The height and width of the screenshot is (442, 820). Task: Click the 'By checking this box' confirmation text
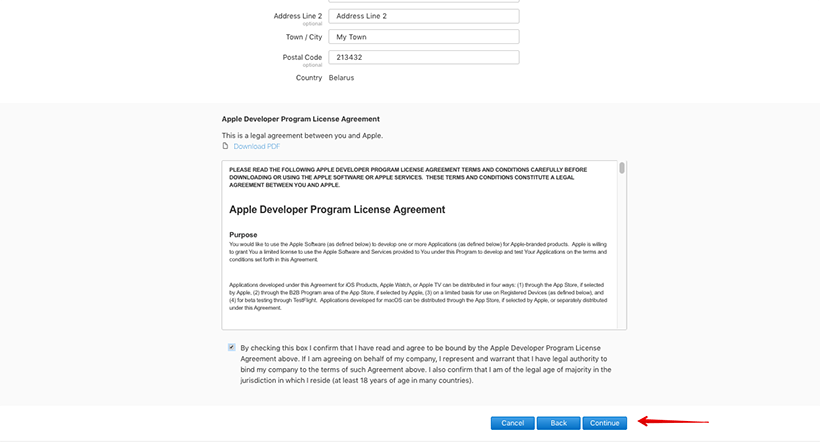[426, 364]
